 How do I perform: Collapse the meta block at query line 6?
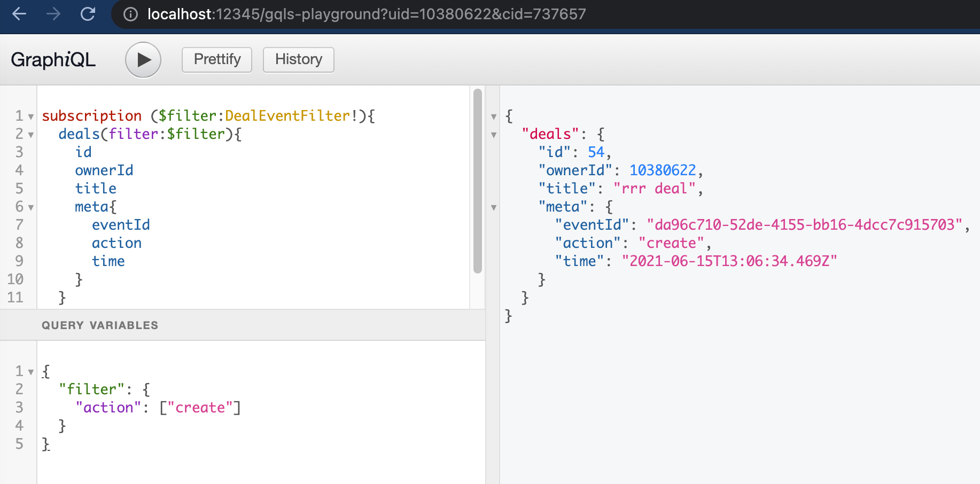click(x=30, y=207)
